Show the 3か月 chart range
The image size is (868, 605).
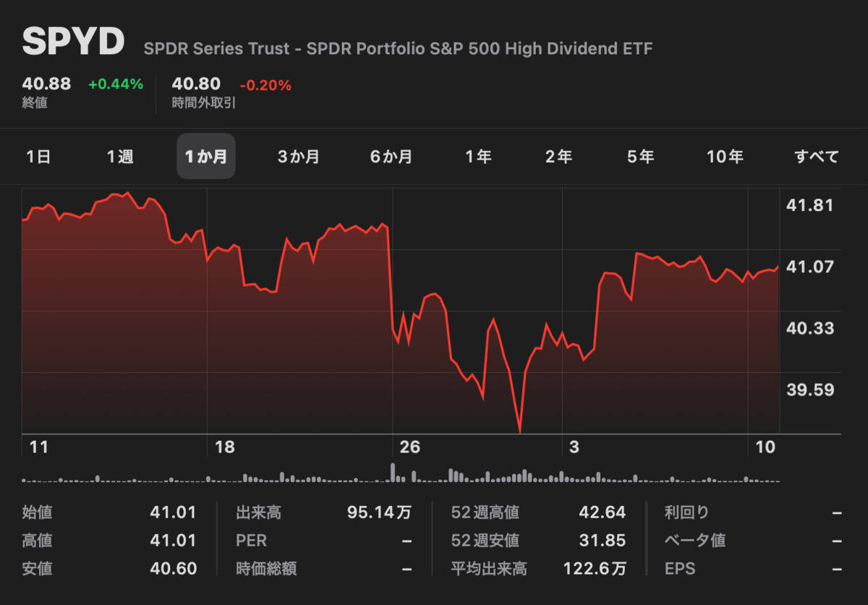point(299,156)
